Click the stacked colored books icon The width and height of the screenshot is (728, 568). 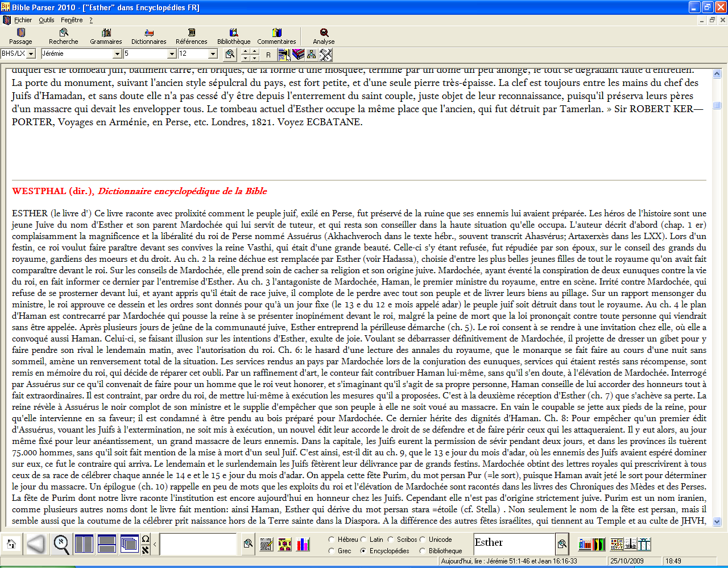(298, 55)
